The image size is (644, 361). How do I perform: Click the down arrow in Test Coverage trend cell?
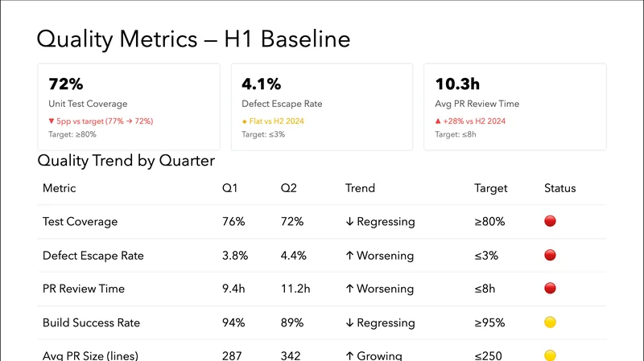pyautogui.click(x=349, y=222)
